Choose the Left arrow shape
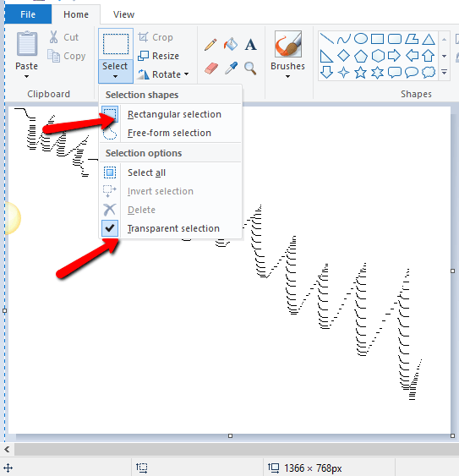Image resolution: width=459 pixels, height=476 pixels. click(412, 56)
